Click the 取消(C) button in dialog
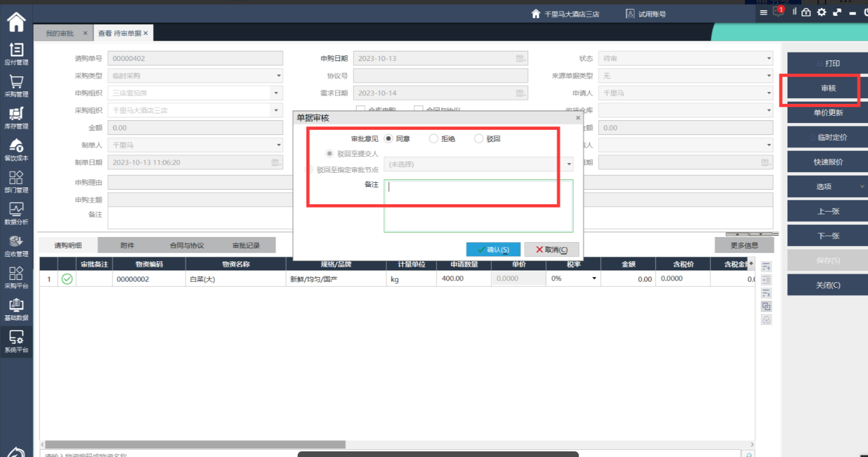 tap(551, 250)
